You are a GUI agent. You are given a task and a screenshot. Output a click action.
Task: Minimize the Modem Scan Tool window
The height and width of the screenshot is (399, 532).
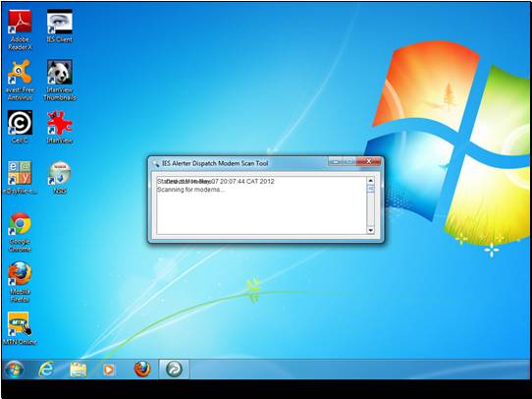tap(336, 161)
